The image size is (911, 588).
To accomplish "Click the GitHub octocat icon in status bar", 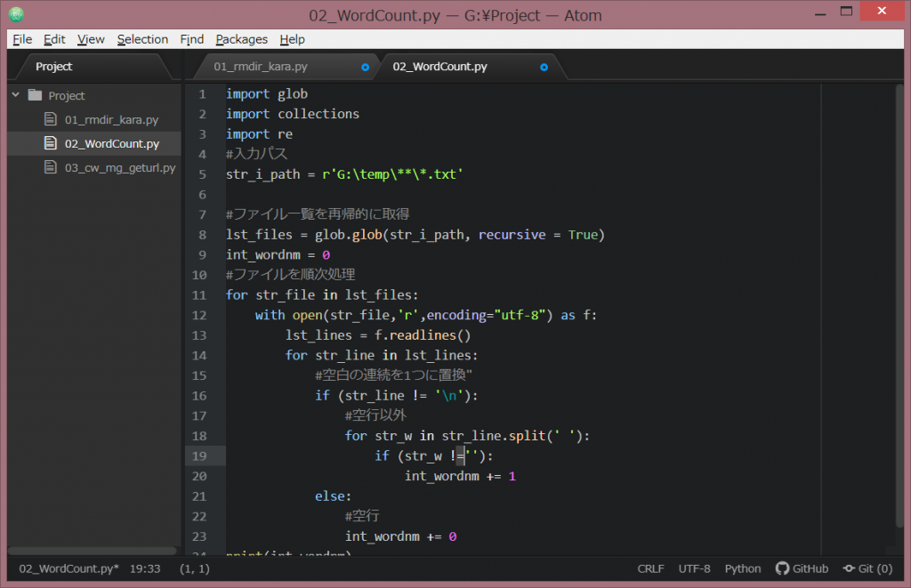I will 782,568.
